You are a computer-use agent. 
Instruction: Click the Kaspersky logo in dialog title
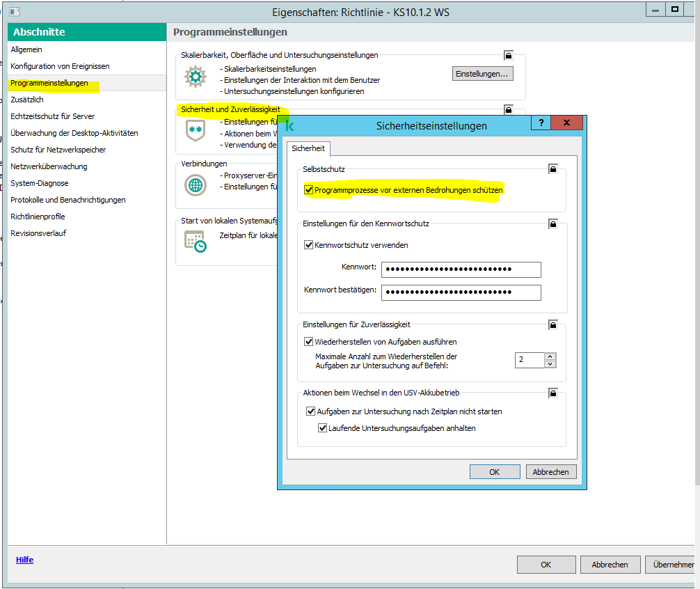pyautogui.click(x=289, y=126)
